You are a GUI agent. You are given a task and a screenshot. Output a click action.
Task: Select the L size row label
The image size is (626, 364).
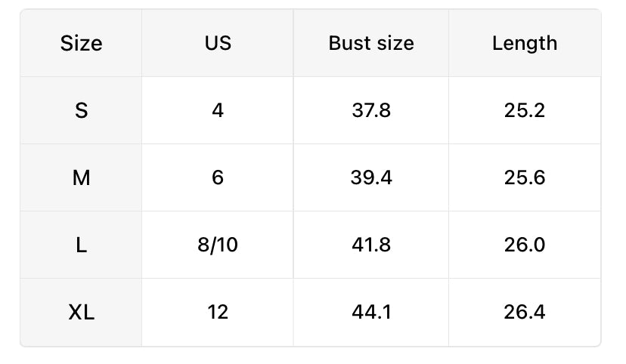tap(81, 245)
